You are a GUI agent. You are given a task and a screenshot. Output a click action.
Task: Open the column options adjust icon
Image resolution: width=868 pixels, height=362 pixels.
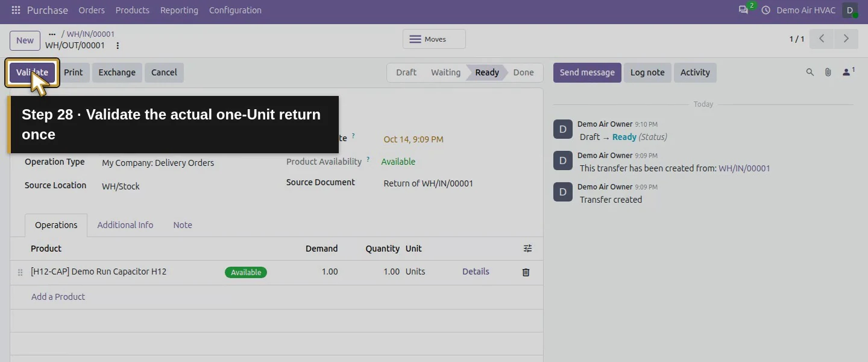527,249
